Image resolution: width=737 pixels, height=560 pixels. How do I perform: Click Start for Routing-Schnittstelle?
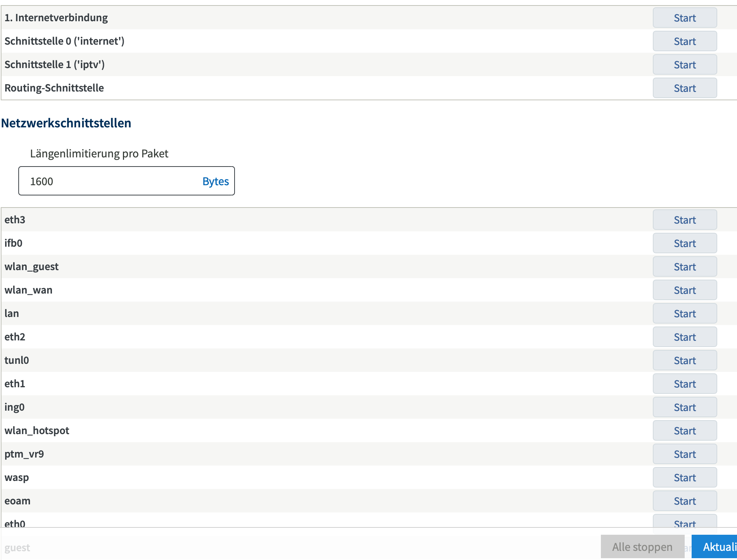[684, 87]
